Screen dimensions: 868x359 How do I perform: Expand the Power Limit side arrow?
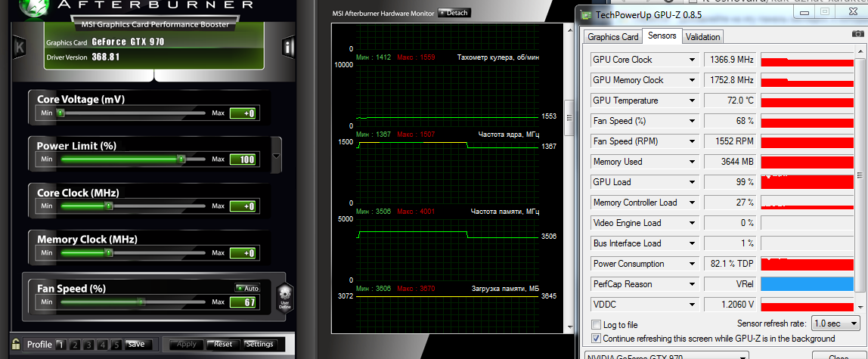click(x=277, y=156)
